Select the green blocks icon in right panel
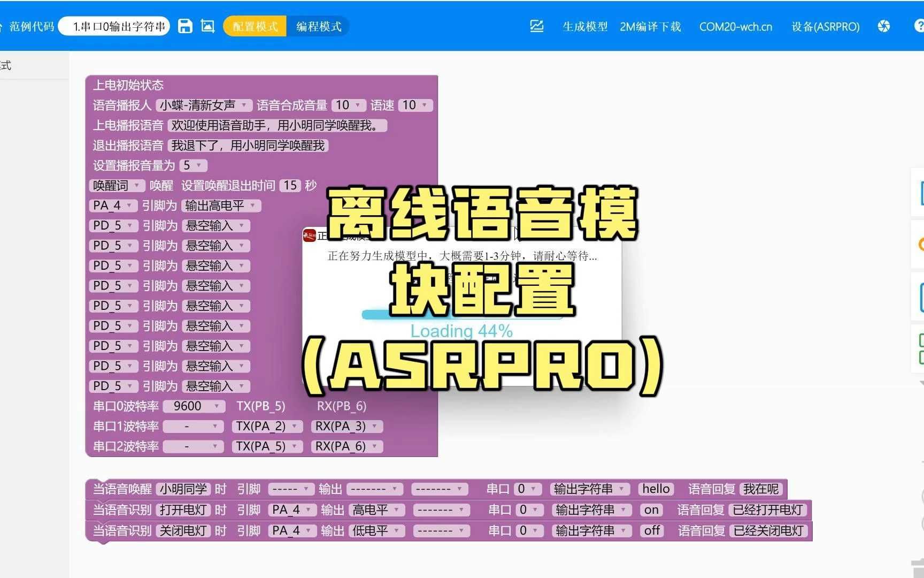The width and height of the screenshot is (924, 578). pos(921,349)
